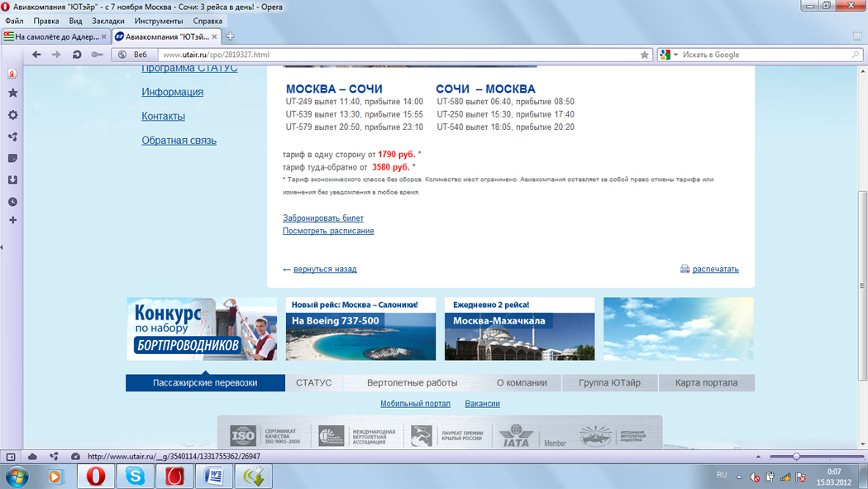Open Opera Unite icon in status bar

click(x=54, y=457)
